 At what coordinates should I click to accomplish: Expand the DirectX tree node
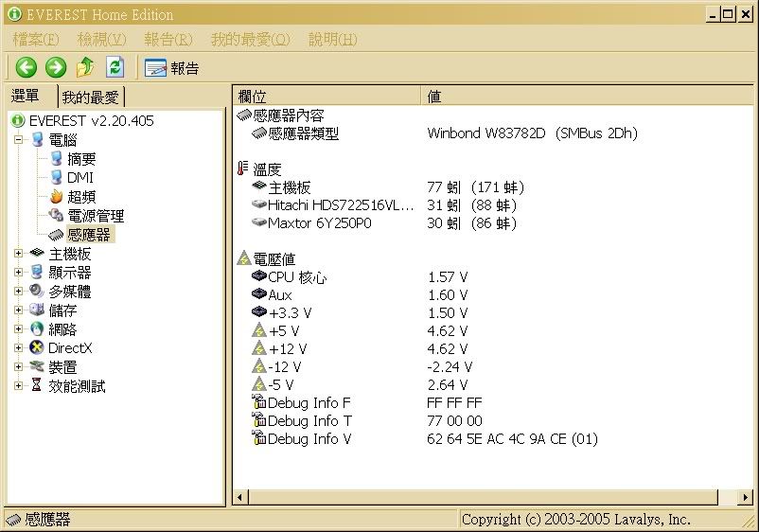click(x=18, y=347)
